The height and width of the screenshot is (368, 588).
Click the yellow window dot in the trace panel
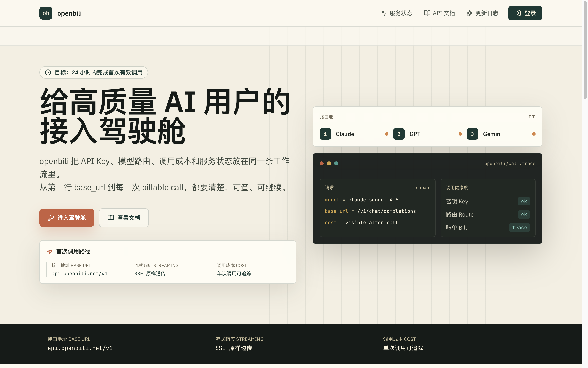329,163
